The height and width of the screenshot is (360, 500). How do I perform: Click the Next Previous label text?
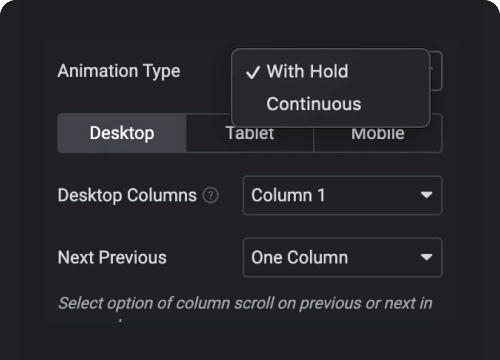click(x=112, y=257)
